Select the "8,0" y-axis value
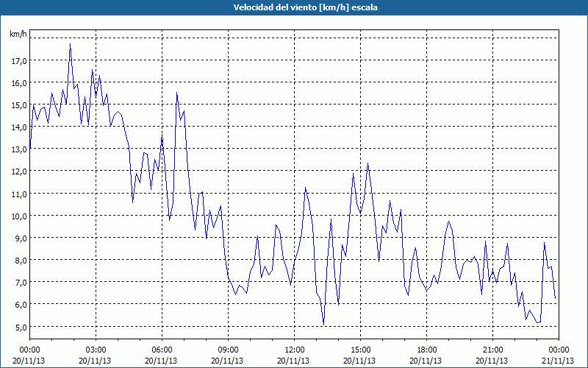This screenshot has height=368, width=588. coord(21,261)
